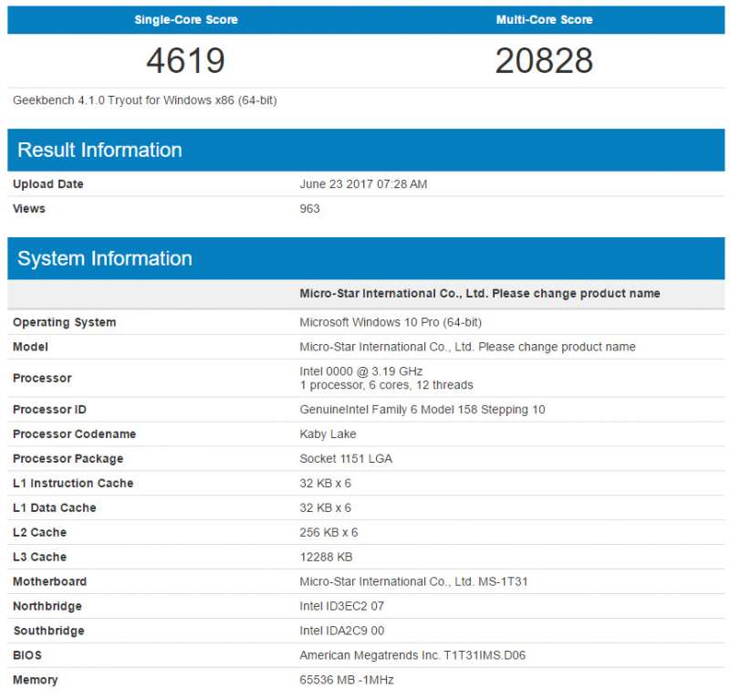Click the Result Information section header
730x700 pixels.
pyautogui.click(x=366, y=150)
